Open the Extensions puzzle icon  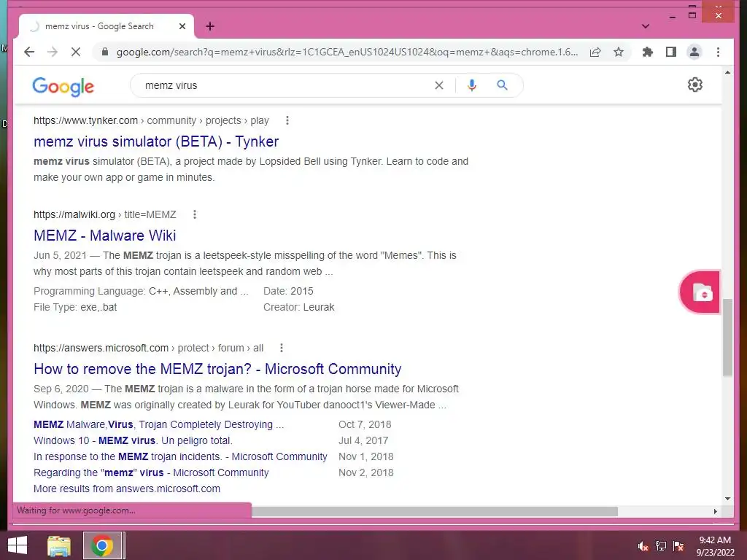[648, 52]
